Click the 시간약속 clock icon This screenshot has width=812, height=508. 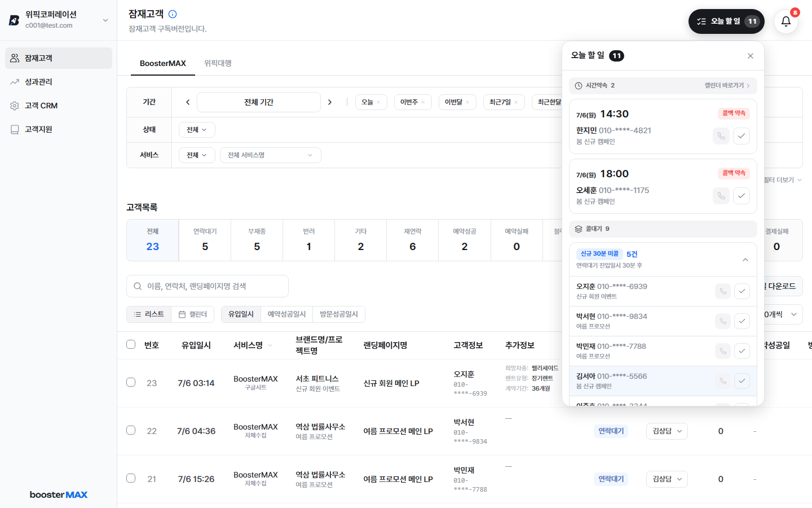click(x=579, y=86)
